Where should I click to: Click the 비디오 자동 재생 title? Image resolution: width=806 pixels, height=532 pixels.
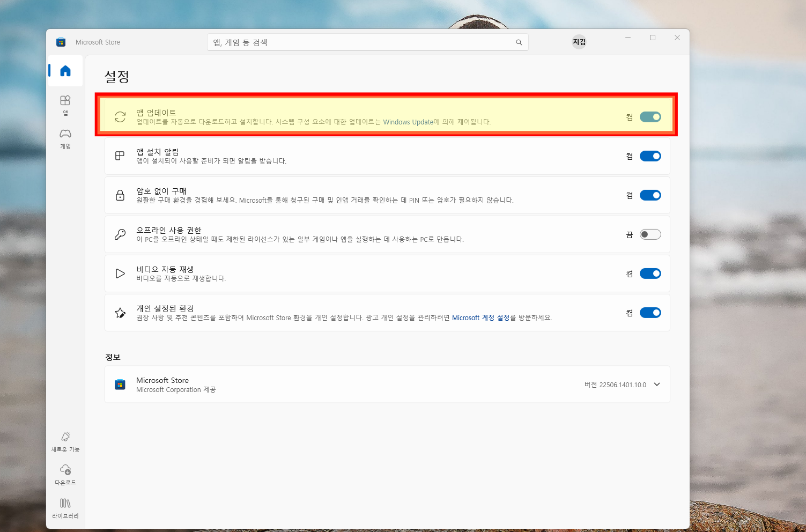click(165, 269)
